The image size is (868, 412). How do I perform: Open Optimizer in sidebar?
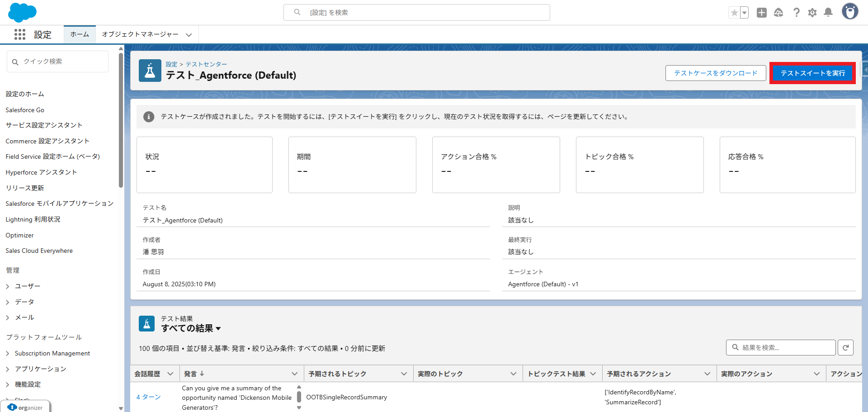click(x=19, y=235)
